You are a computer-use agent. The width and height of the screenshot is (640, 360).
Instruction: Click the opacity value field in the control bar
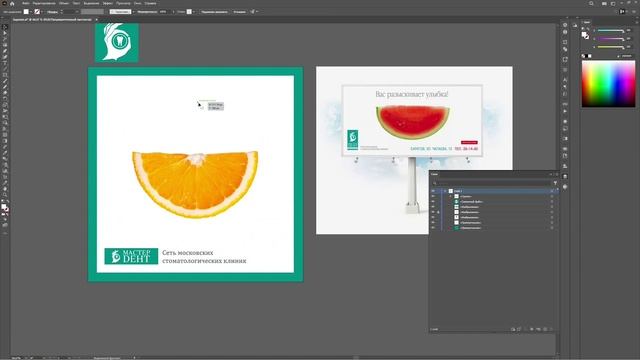click(x=163, y=12)
